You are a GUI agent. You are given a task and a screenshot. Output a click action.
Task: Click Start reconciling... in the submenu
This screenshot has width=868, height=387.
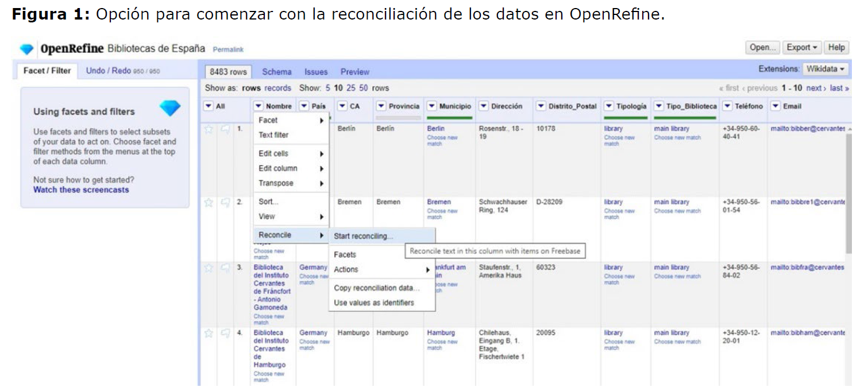coord(382,236)
